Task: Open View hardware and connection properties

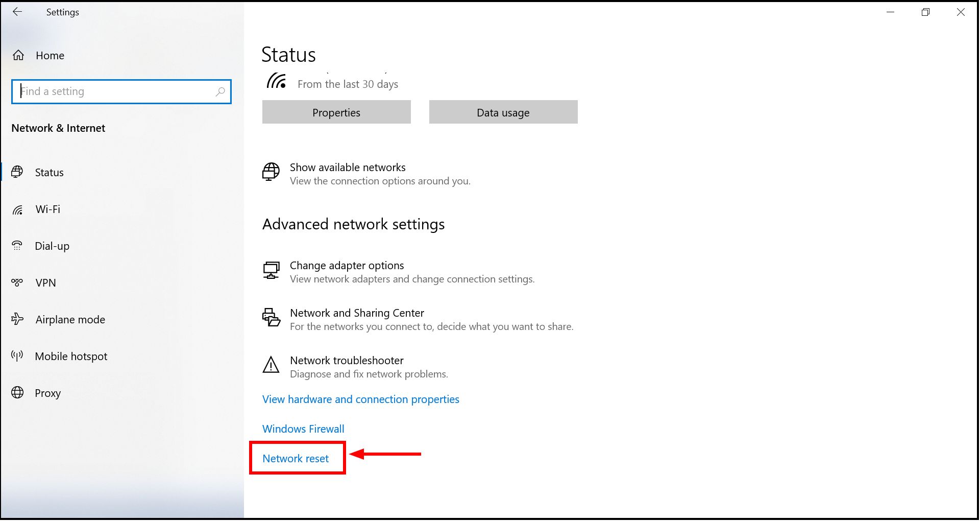Action: (360, 399)
